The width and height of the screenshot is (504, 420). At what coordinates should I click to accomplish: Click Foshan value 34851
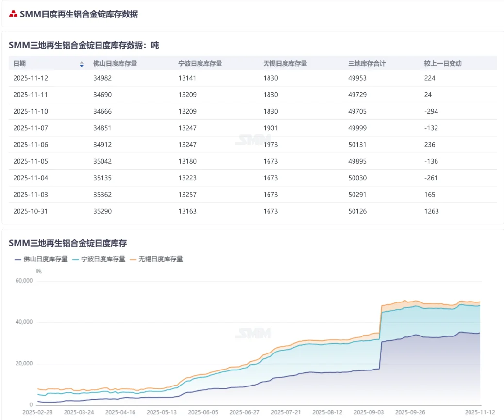(x=102, y=128)
